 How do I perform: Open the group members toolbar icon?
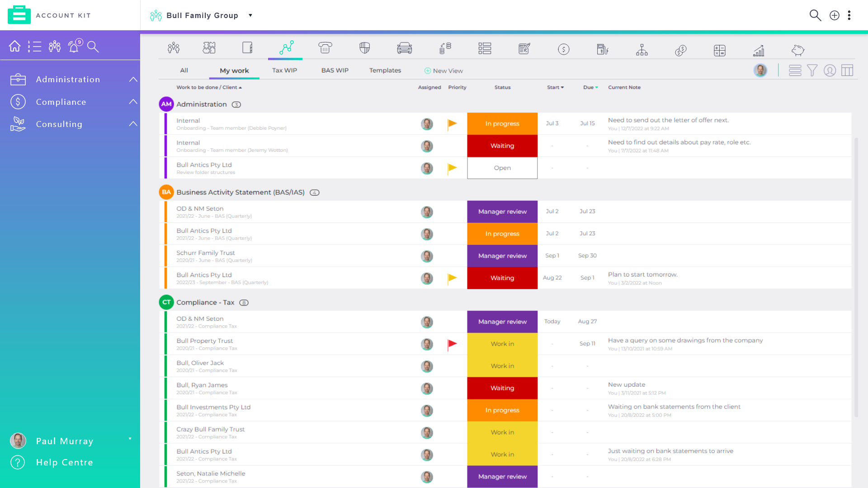[174, 48]
